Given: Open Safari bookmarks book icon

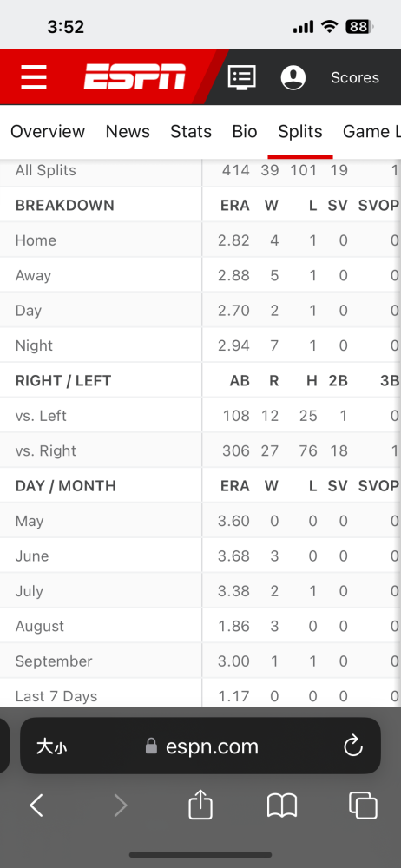Looking at the screenshot, I should 282,806.
